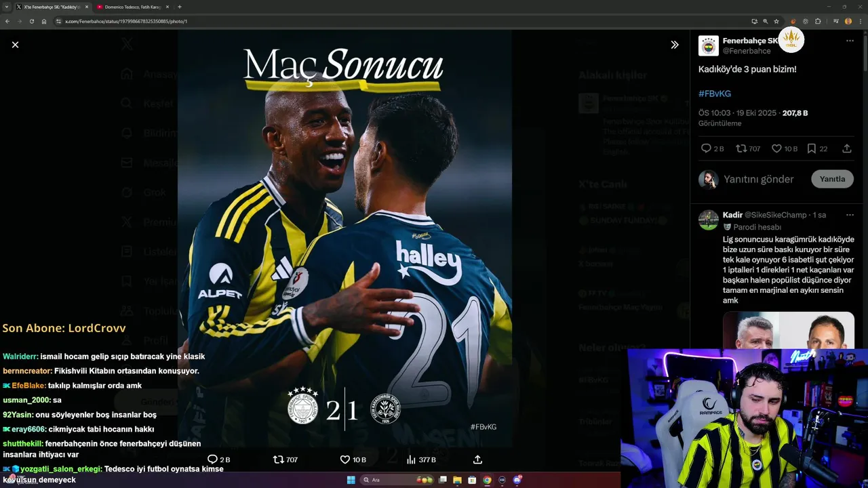
Task: Click the share icon below the photo
Action: coord(477,460)
